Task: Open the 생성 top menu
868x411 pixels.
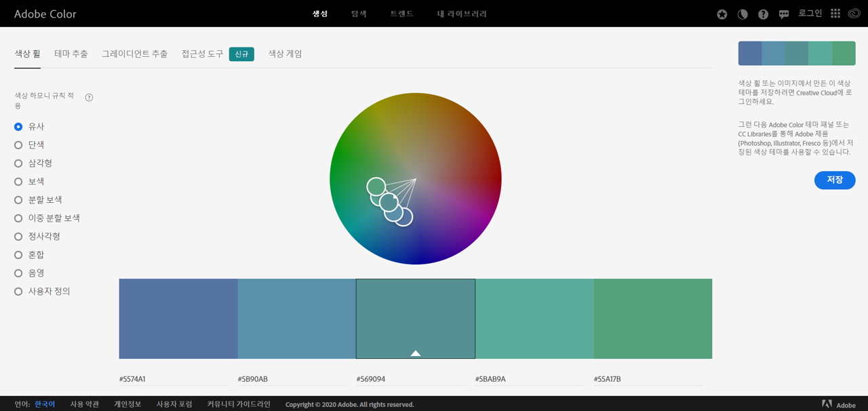Action: point(320,14)
